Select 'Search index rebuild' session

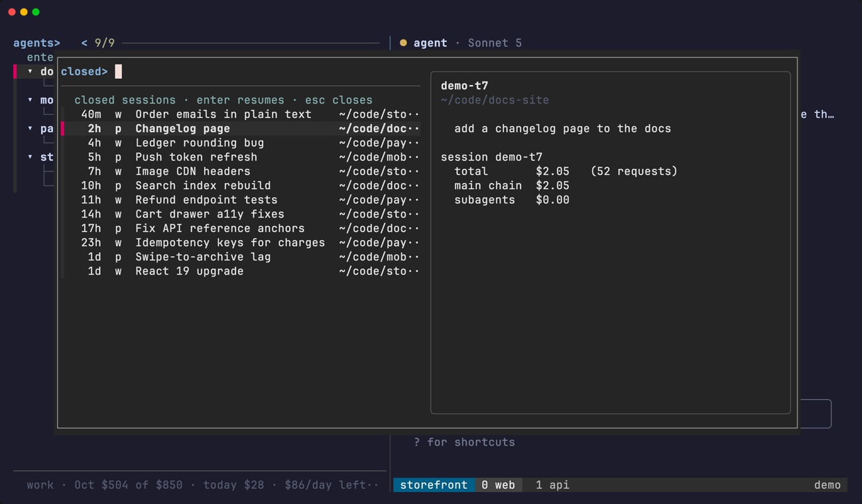click(240, 186)
